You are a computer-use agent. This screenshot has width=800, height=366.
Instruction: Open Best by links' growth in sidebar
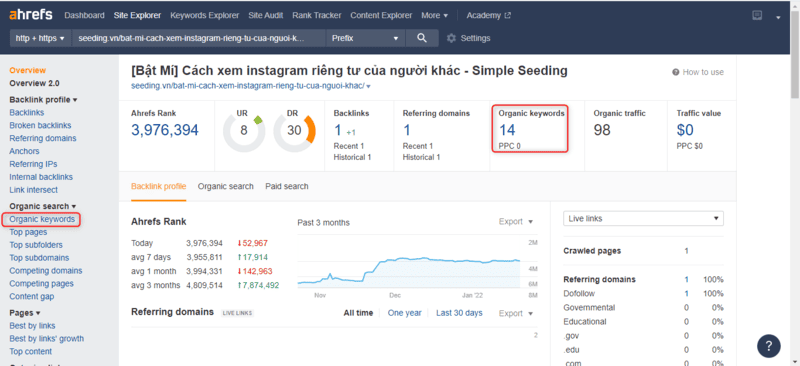[x=46, y=338]
